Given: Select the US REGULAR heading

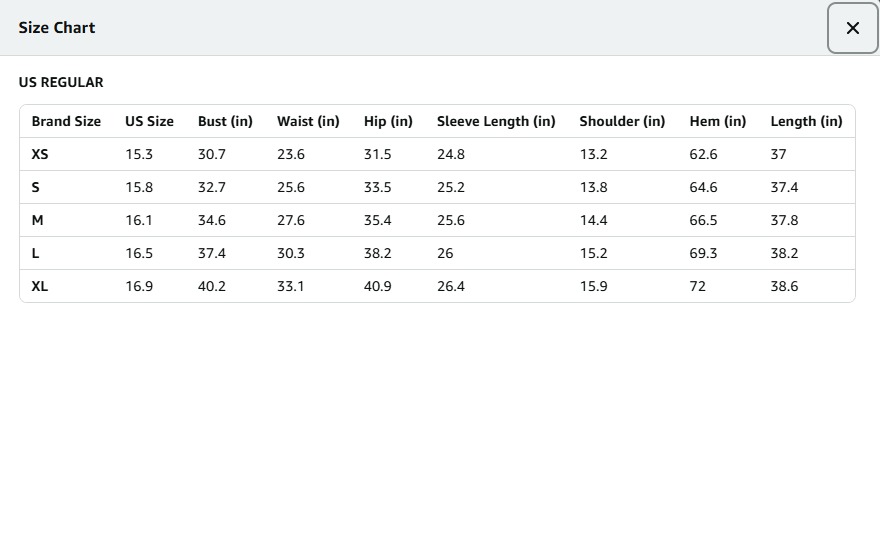Looking at the screenshot, I should pyautogui.click(x=61, y=82).
